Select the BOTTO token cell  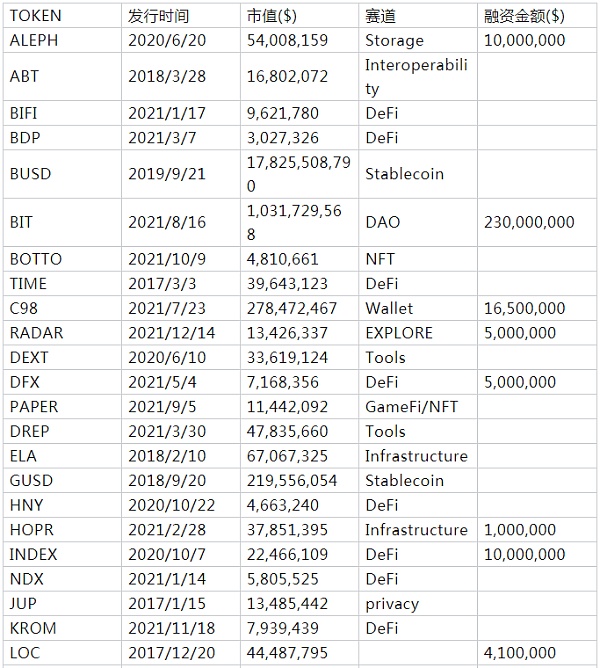[36, 259]
